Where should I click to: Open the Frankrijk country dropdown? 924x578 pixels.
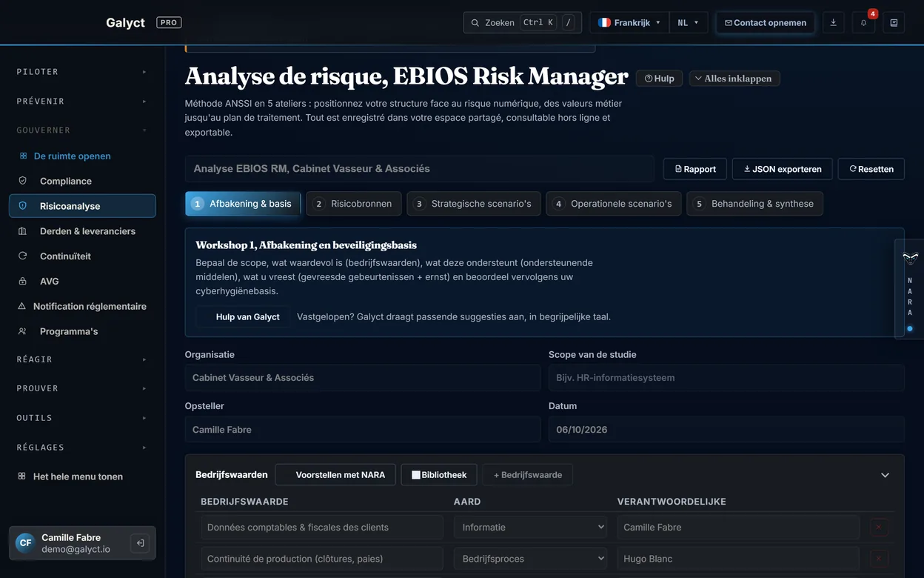[629, 23]
